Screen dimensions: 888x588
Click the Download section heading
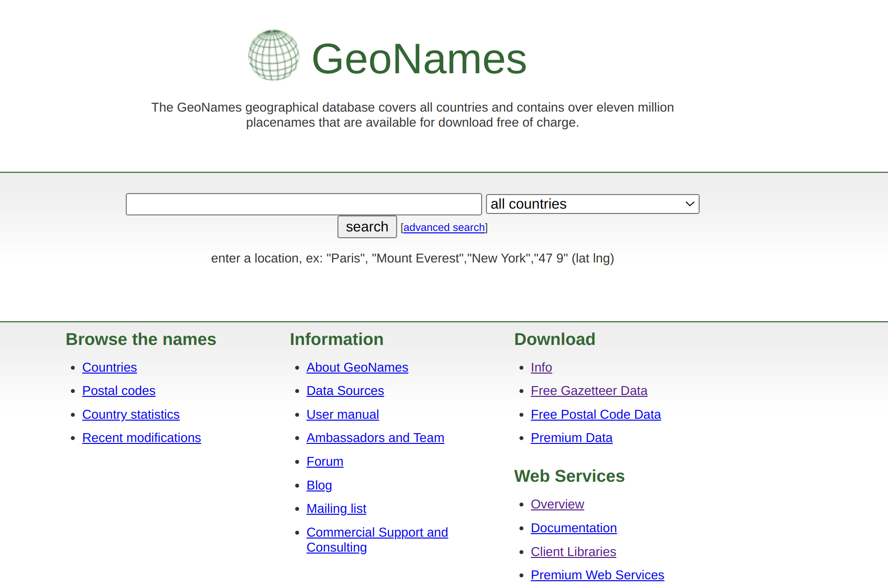point(554,339)
